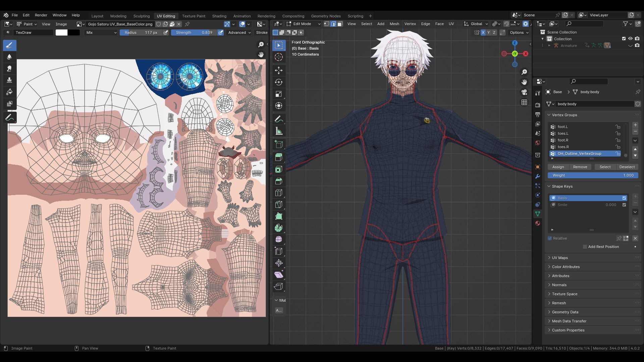
Task: Switch to the Sculpting workspace tab
Action: click(x=141, y=16)
